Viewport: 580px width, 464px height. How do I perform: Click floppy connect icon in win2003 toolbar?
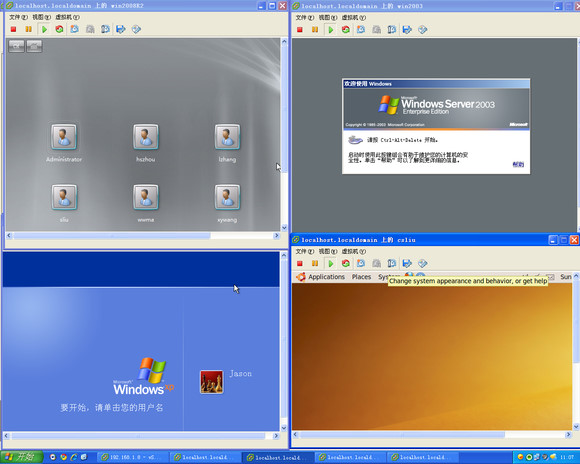click(x=407, y=30)
